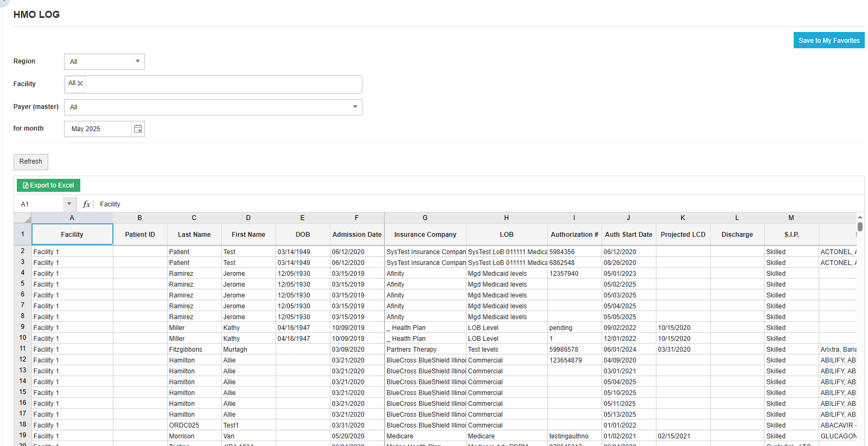Click the testingauthno authorization cell
Image resolution: width=868 pixels, height=446 pixels.
tap(575, 436)
